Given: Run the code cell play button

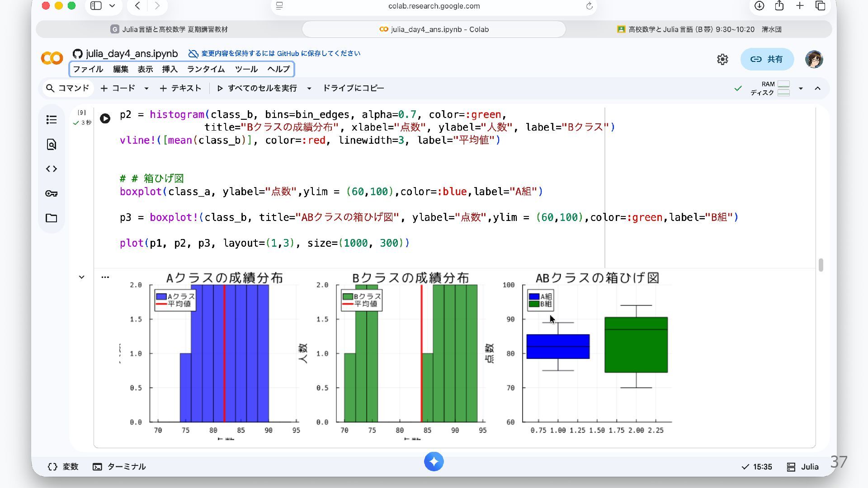Looking at the screenshot, I should pyautogui.click(x=105, y=118).
